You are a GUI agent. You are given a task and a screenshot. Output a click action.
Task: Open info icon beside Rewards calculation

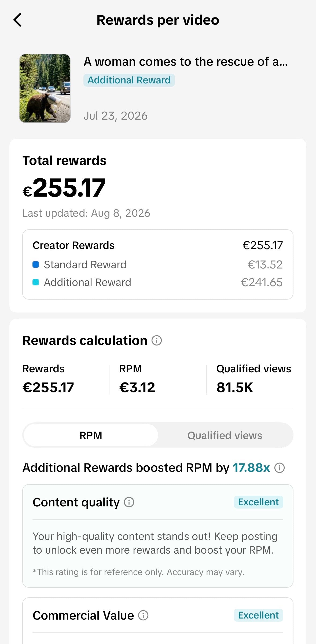click(x=157, y=340)
